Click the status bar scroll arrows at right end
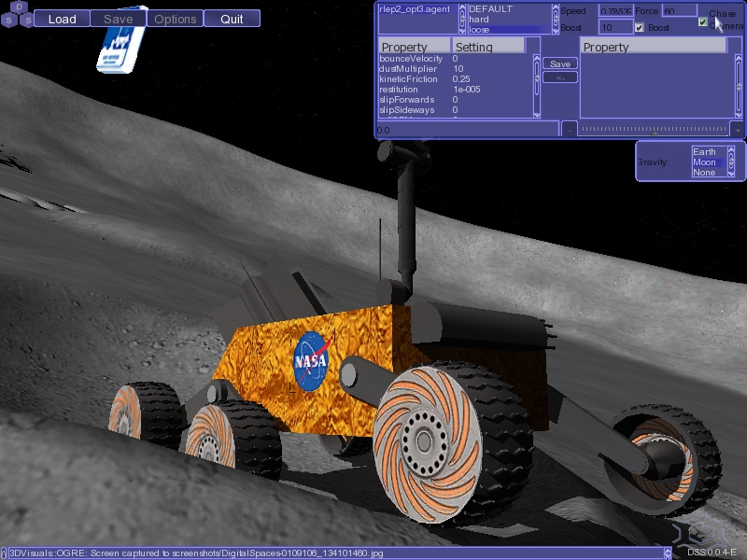 pos(668,553)
